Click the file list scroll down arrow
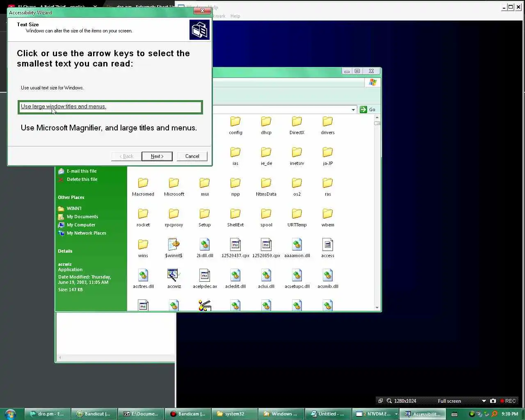This screenshot has width=525, height=420. tap(377, 308)
